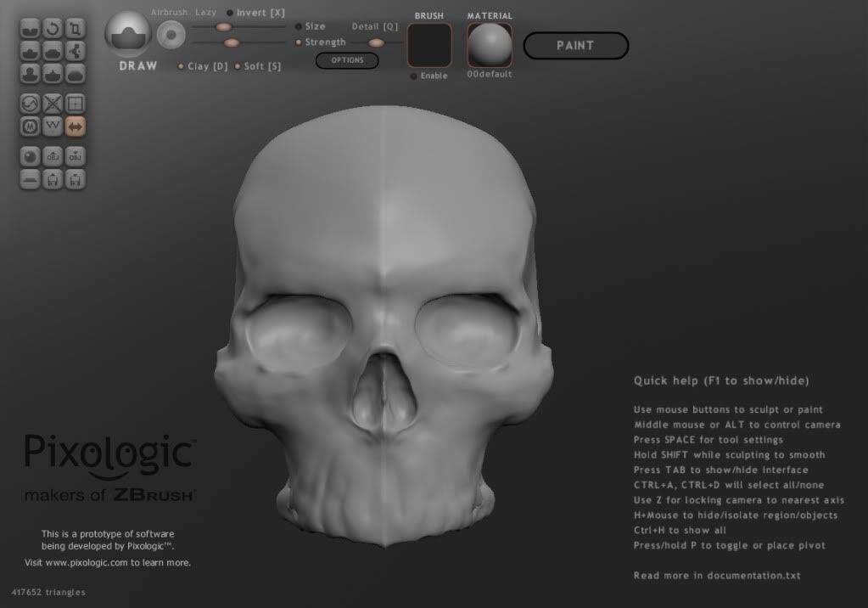Click the Mask tool icon
This screenshot has height=608, width=868.
pyautogui.click(x=31, y=127)
